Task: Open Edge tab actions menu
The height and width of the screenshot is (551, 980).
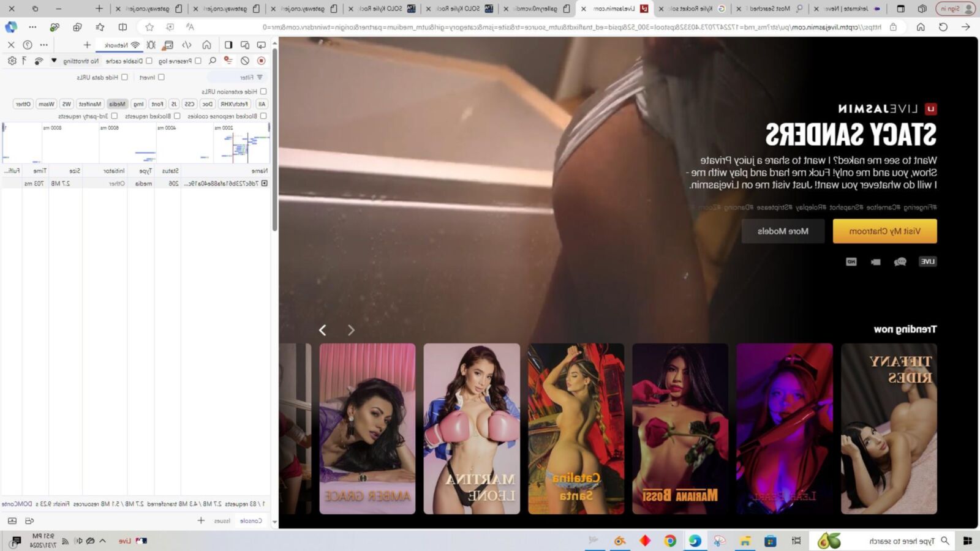Action: [900, 9]
